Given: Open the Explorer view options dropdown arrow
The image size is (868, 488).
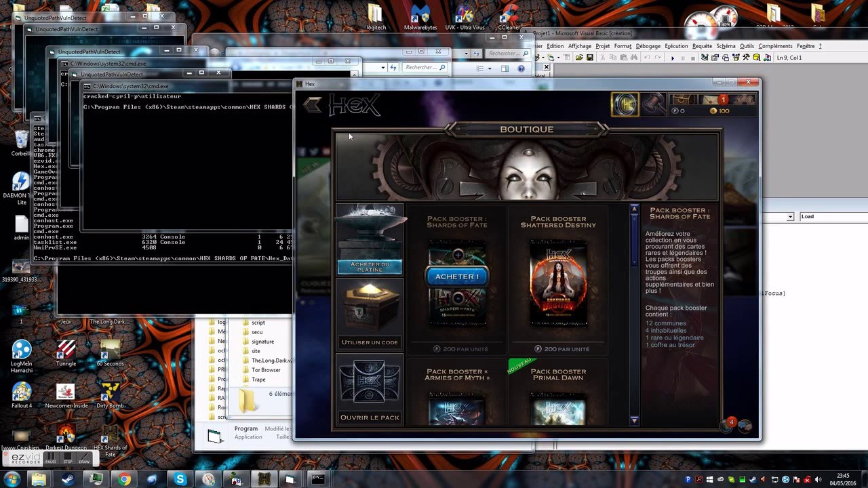Looking at the screenshot, I should [490, 68].
